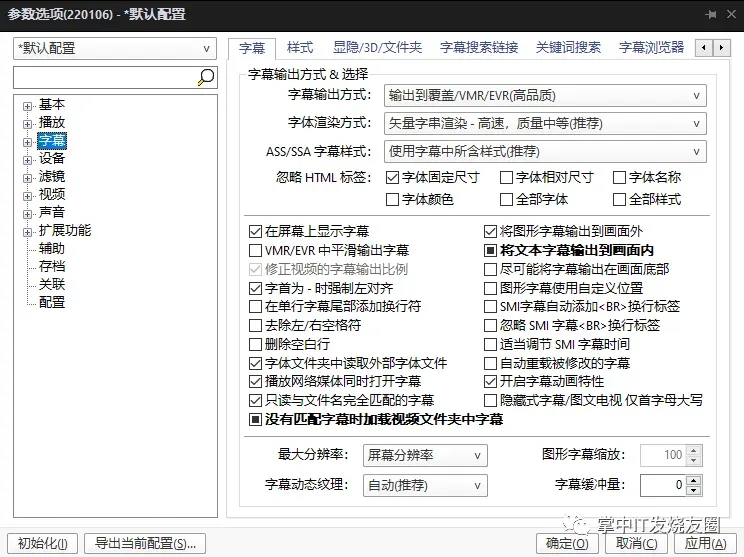Increase 字幕缓冲量 with up arrow
Image resolution: width=744 pixels, height=557 pixels.
coord(694,480)
